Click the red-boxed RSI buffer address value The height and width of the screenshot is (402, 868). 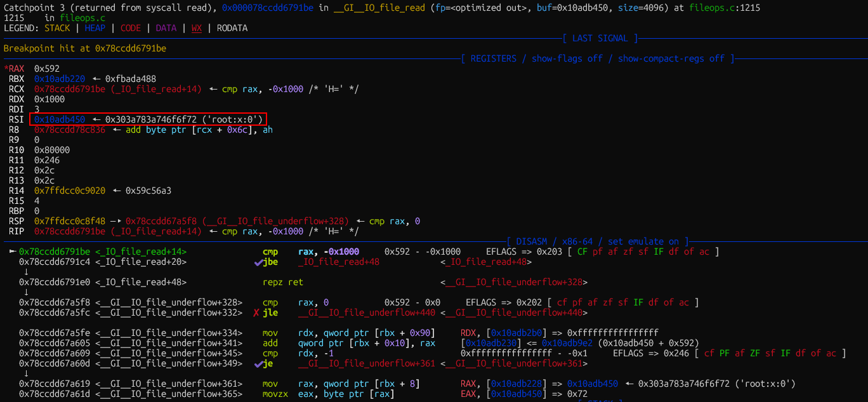[60, 119]
